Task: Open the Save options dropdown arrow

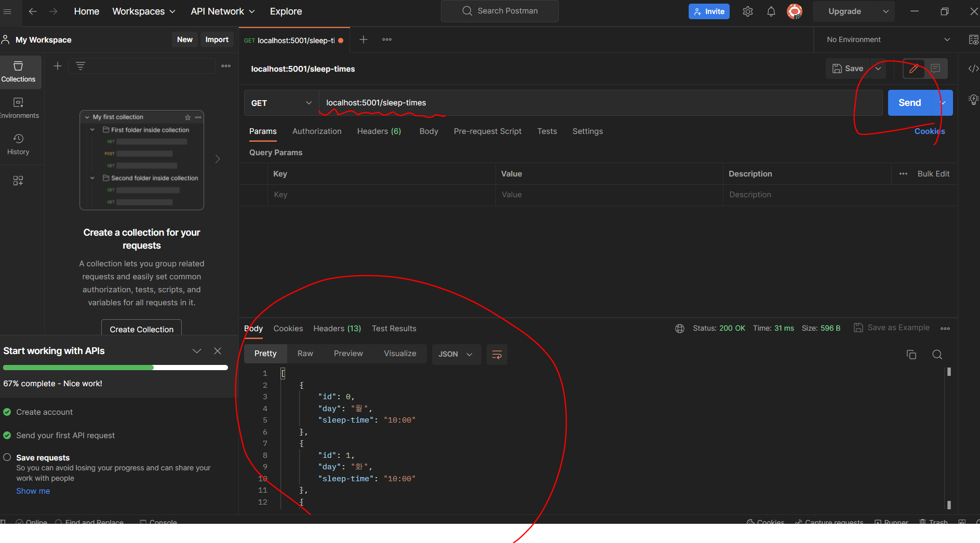Action: point(878,69)
